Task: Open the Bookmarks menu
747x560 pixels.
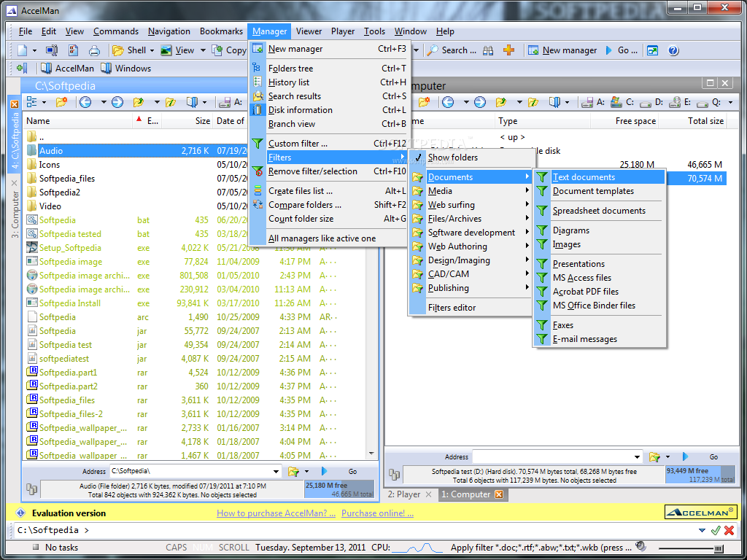Action: 221,31
